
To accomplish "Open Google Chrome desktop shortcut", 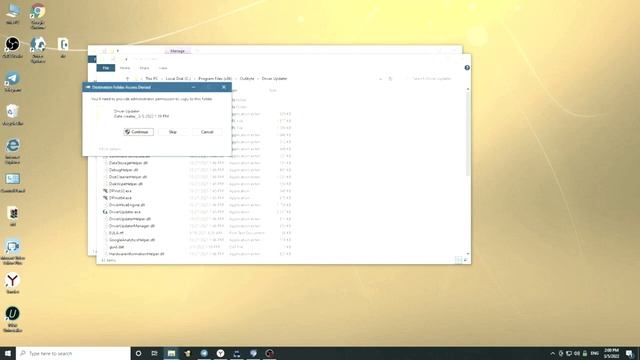I will coord(38,16).
